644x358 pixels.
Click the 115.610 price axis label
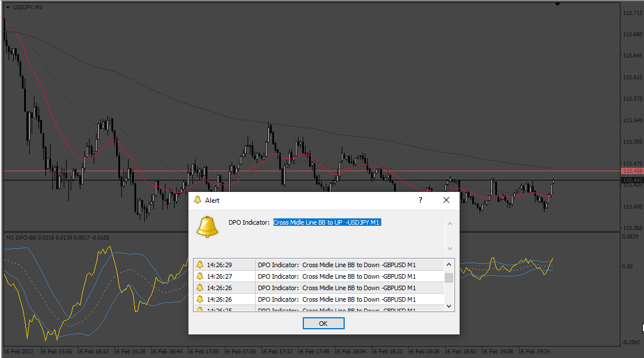point(633,77)
